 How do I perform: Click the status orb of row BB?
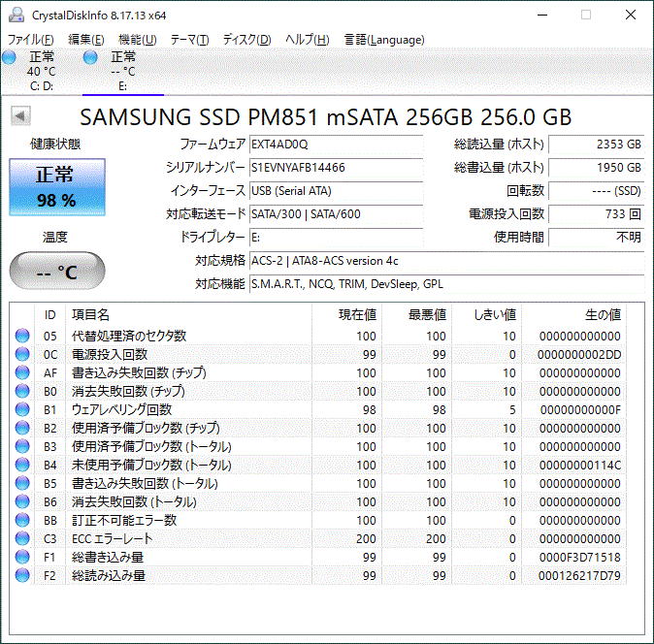coord(22,520)
